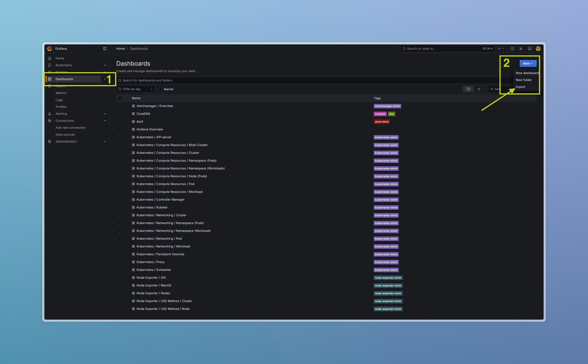Screen dimensions: 588x364
Task: Open the help question mark icon
Action: (512, 49)
